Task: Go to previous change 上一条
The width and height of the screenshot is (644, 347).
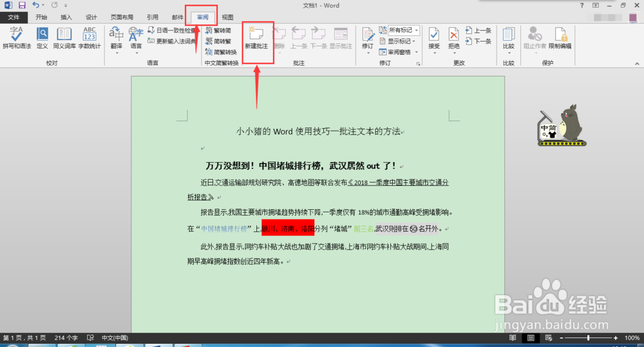Action: point(478,30)
